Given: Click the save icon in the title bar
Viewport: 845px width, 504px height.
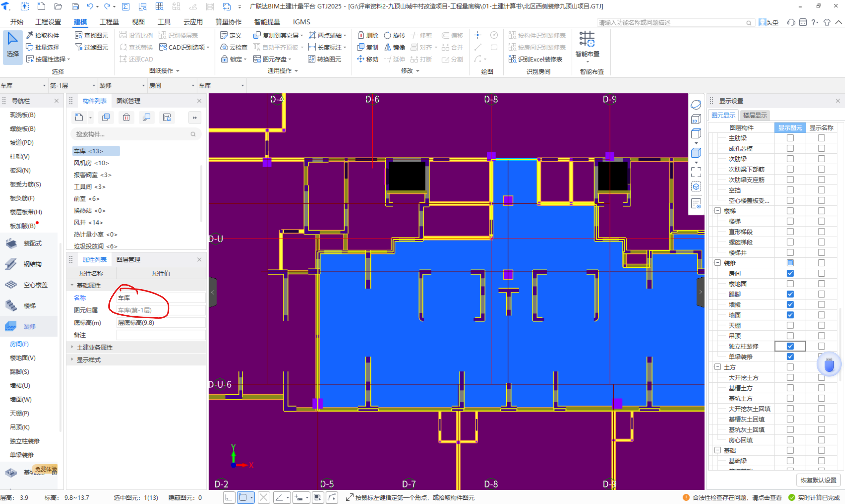Looking at the screenshot, I should tap(75, 7).
